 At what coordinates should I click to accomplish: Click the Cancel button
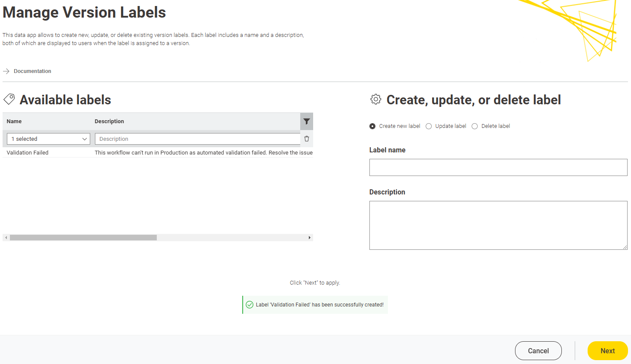pyautogui.click(x=538, y=351)
